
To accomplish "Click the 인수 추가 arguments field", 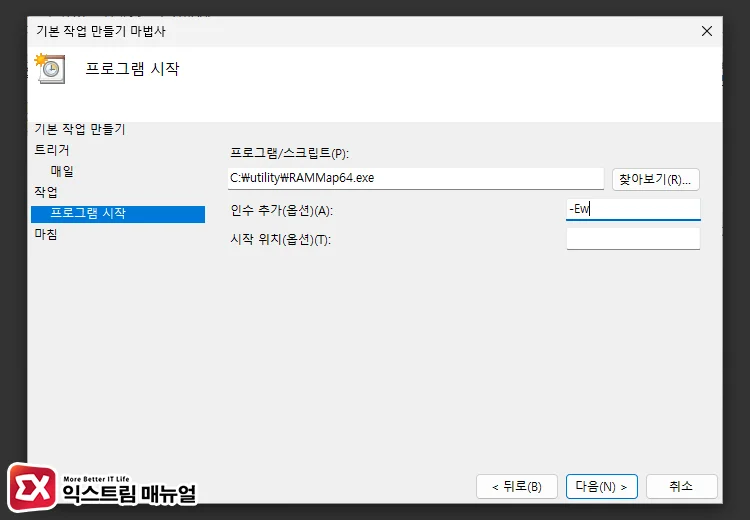I will pyautogui.click(x=633, y=210).
